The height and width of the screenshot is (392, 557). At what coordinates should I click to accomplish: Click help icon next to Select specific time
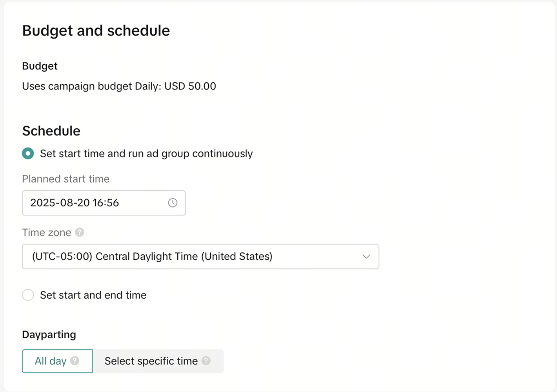[x=206, y=361]
